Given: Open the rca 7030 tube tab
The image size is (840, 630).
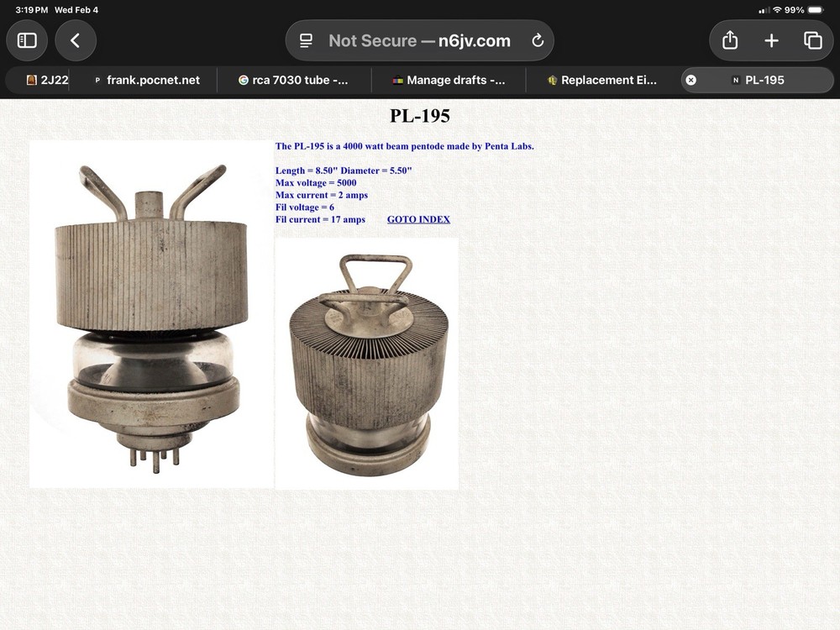Looking at the screenshot, I should click(293, 81).
